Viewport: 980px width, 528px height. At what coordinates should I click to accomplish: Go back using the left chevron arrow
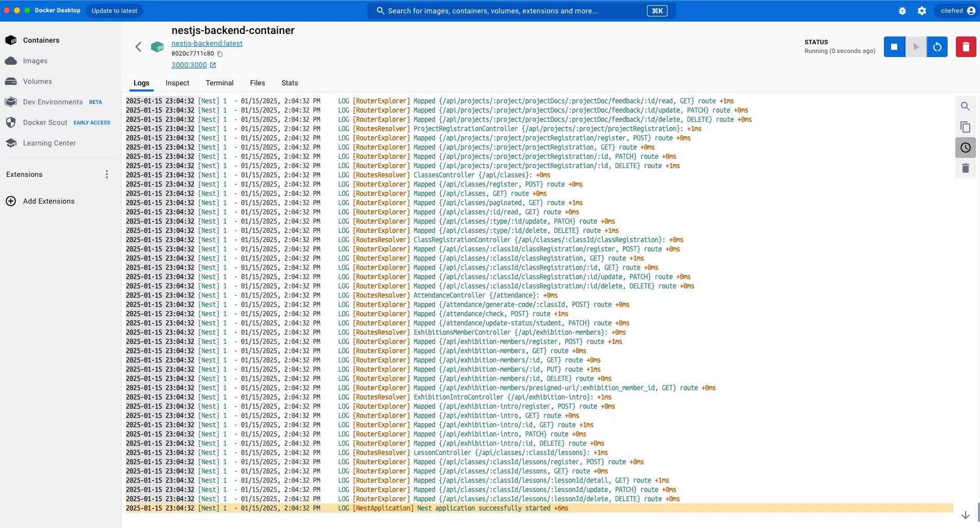point(138,47)
